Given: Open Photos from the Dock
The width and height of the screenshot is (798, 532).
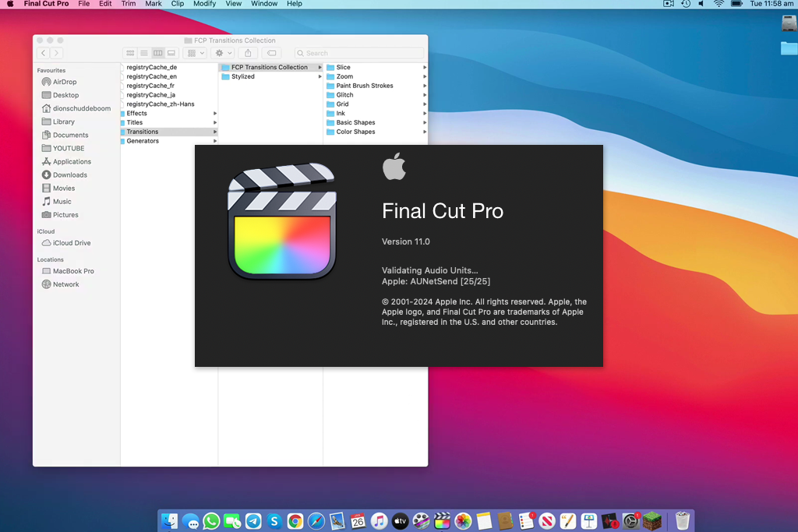Looking at the screenshot, I should pos(463,521).
